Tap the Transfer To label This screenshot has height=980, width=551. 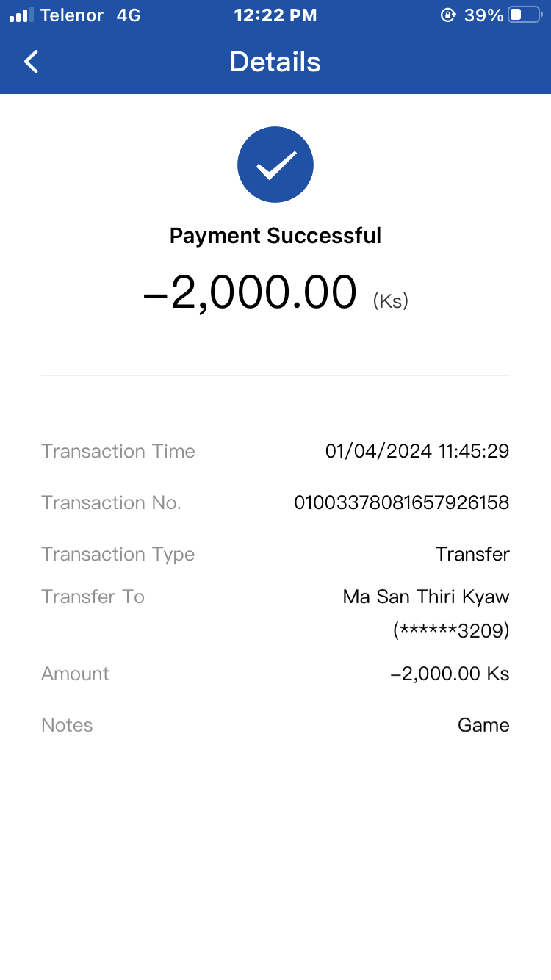click(x=93, y=597)
